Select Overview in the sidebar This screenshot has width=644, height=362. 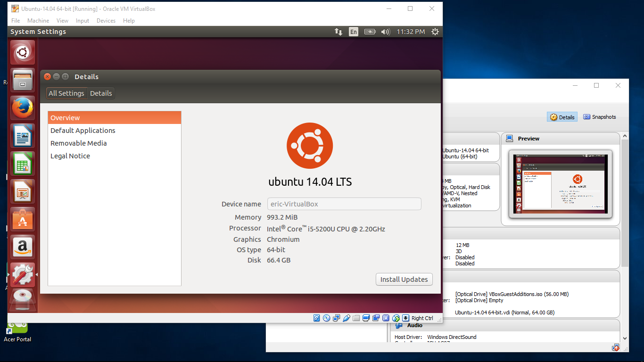(115, 118)
